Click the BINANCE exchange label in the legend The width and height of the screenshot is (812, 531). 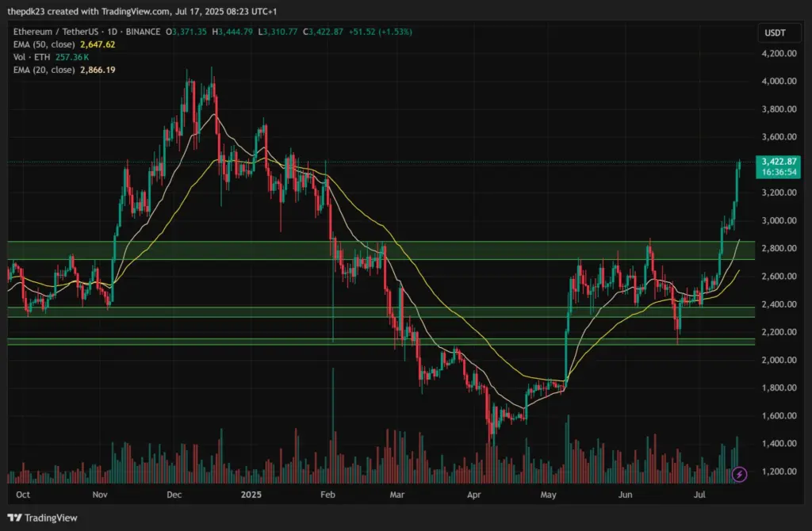143,32
